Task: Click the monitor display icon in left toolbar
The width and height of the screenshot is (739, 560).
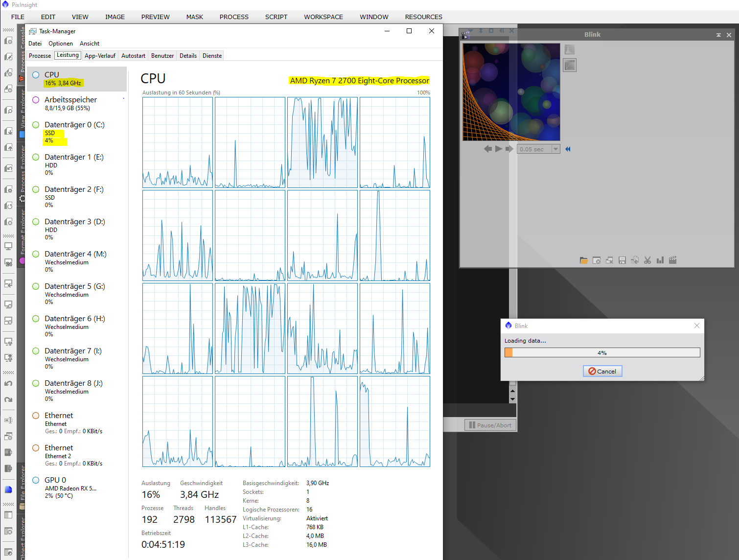Action: [x=8, y=246]
